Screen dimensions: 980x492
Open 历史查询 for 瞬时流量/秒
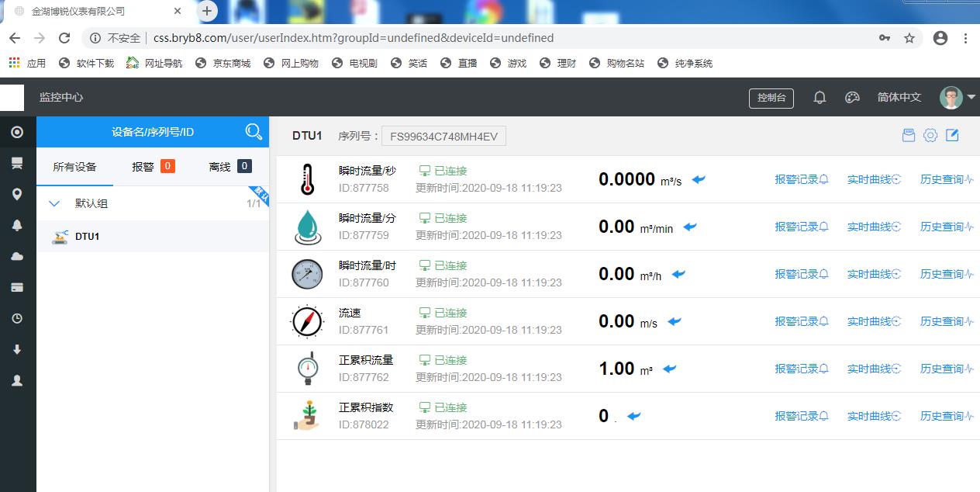pos(946,179)
